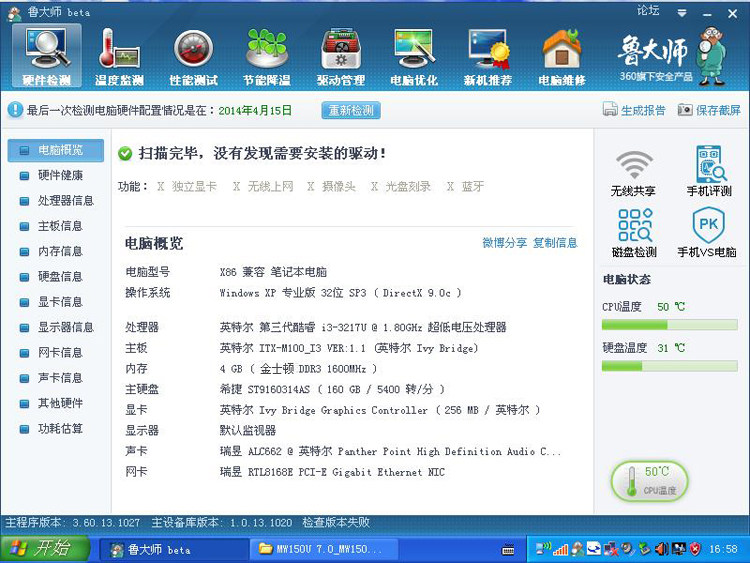Open 手机VS电脑 PK comparison
The height and width of the screenshot is (563, 750).
[707, 233]
